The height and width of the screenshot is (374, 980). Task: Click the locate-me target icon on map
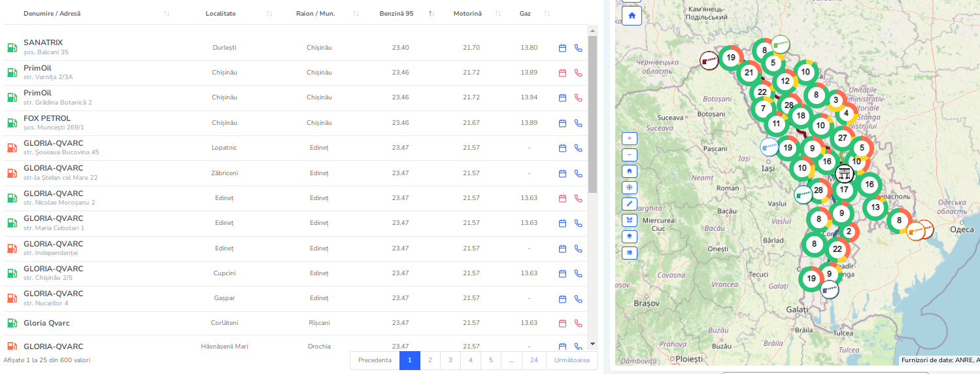click(x=630, y=188)
